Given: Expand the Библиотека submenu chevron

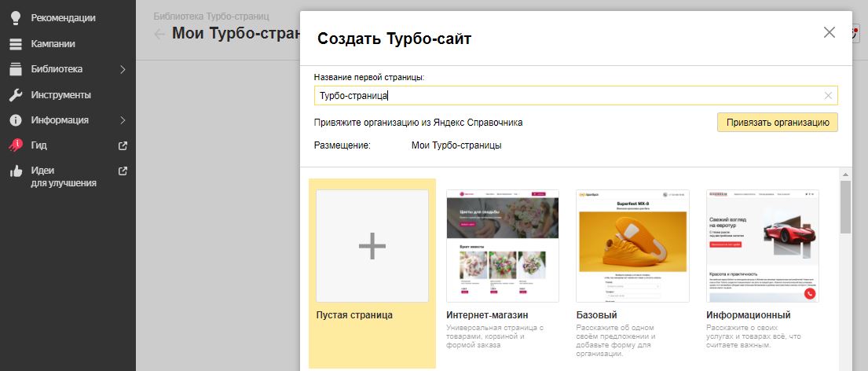Looking at the screenshot, I should (123, 69).
